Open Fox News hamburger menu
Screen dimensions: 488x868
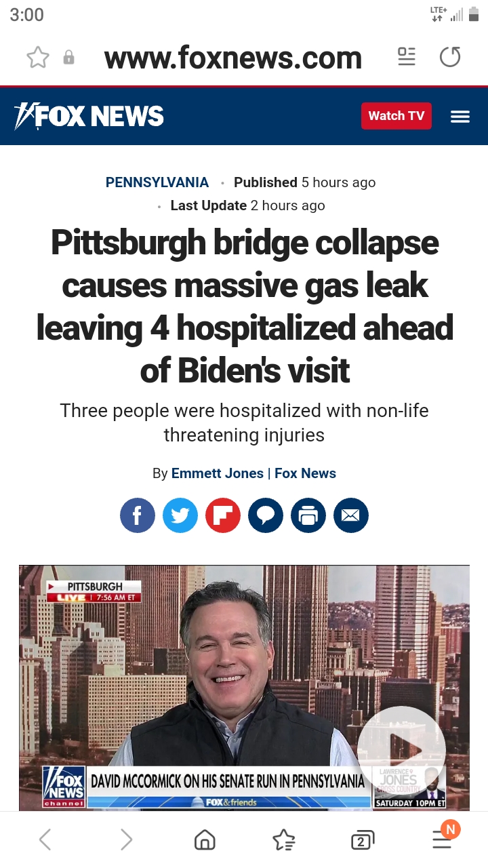click(460, 117)
